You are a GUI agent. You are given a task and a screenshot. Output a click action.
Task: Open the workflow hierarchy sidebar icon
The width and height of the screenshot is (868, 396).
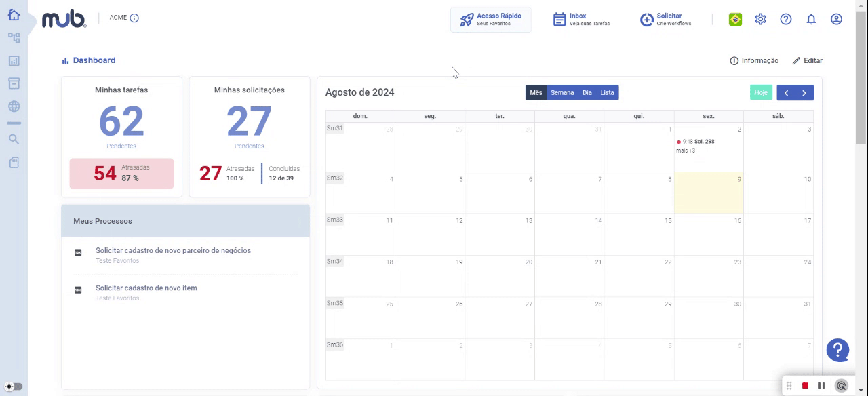(x=14, y=38)
